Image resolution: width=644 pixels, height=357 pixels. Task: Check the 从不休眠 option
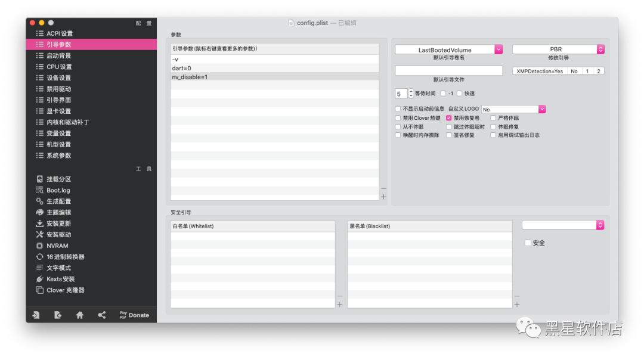398,126
